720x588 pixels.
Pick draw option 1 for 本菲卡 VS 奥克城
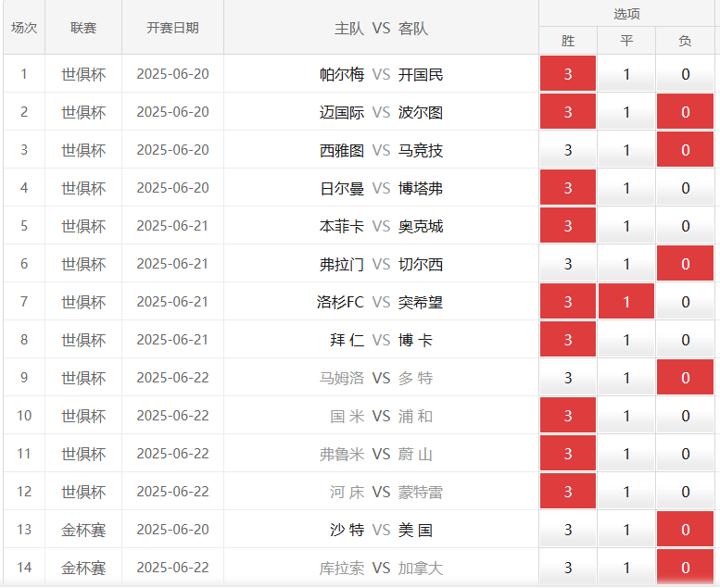(x=626, y=225)
